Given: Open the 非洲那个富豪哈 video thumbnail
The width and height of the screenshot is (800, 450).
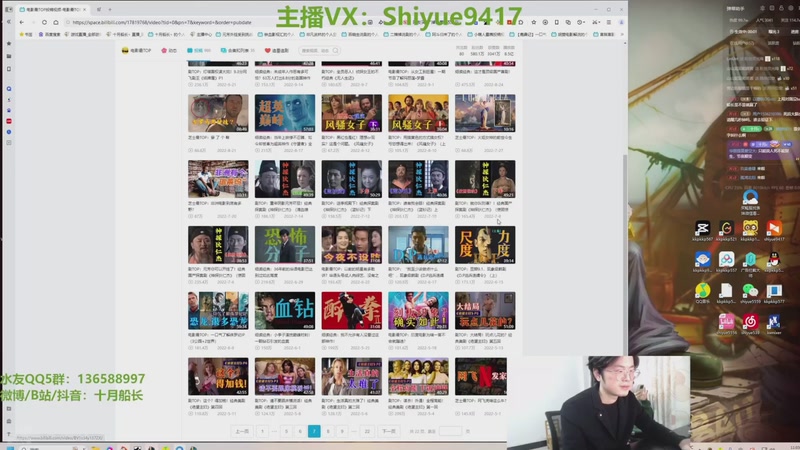Looking at the screenshot, I should [x=218, y=179].
